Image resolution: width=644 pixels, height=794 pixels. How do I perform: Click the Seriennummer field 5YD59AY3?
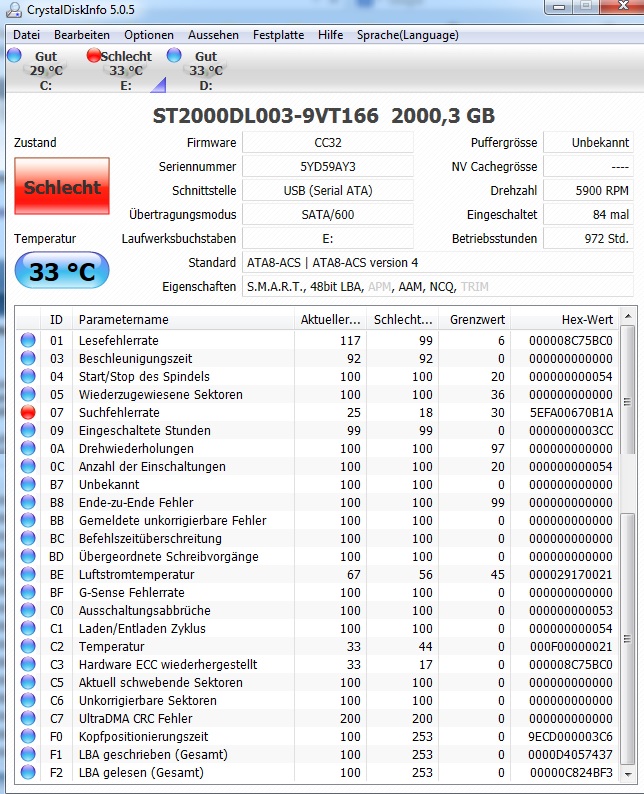pyautogui.click(x=328, y=167)
